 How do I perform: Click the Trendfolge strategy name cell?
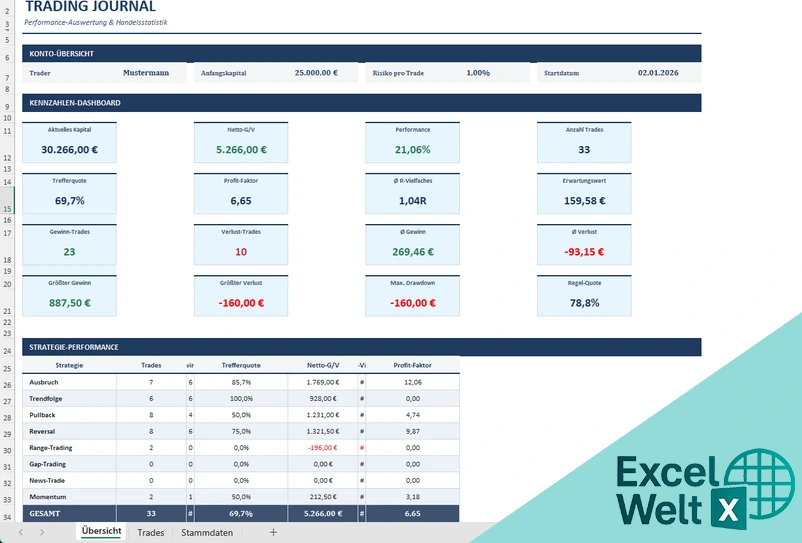pos(69,398)
